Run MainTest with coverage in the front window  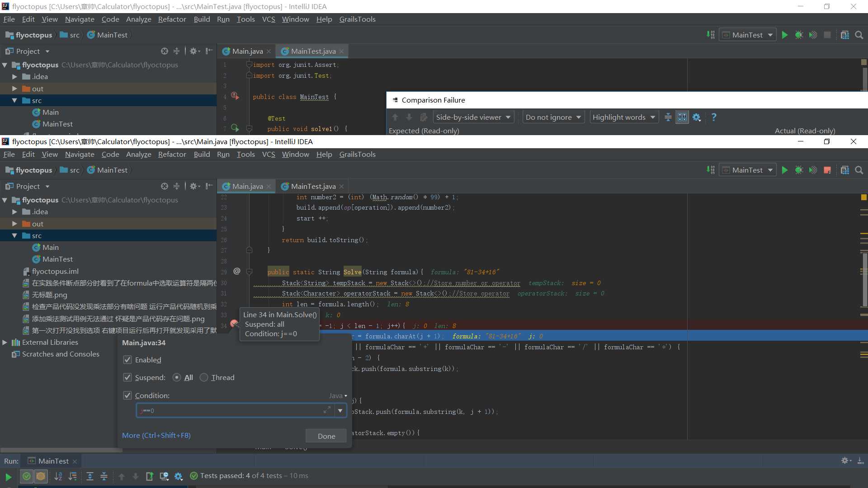(x=813, y=170)
